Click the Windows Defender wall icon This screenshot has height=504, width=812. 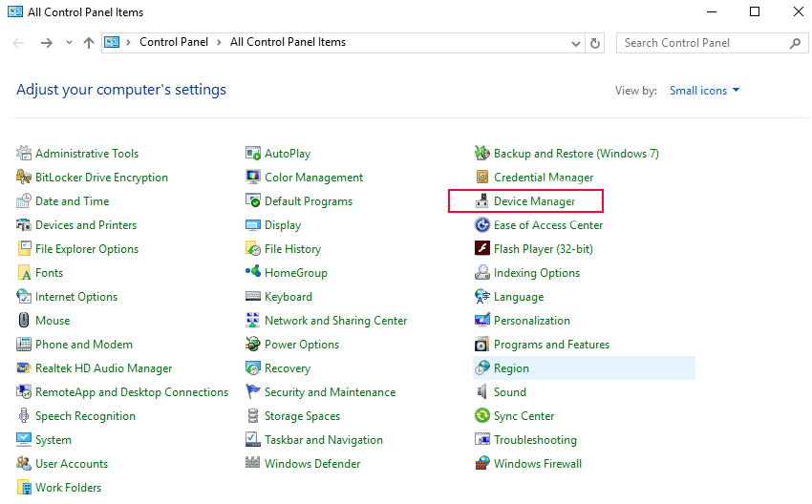[253, 462]
